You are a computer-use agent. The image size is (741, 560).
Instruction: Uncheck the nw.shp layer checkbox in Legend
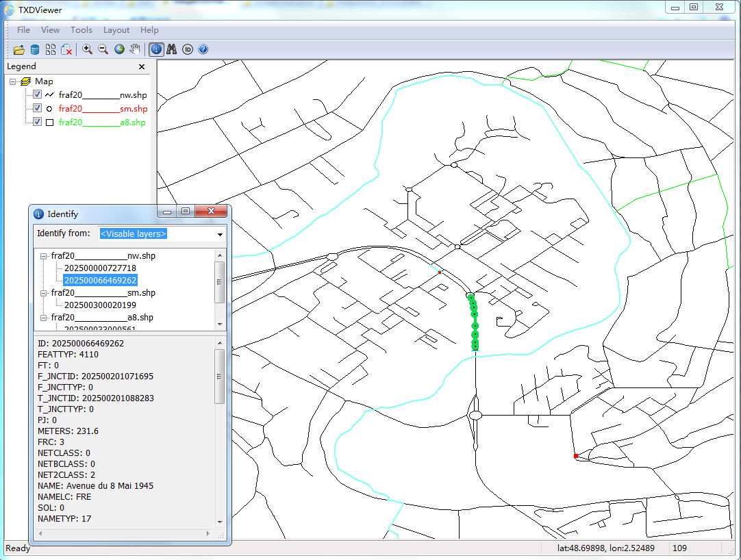click(x=38, y=95)
